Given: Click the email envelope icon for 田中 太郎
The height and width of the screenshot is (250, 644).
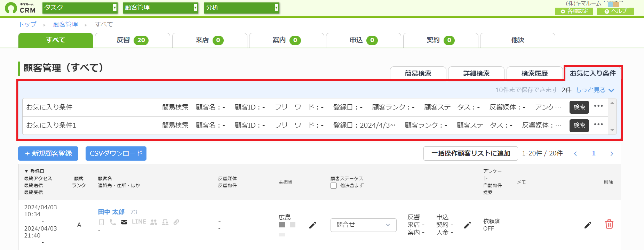Looking at the screenshot, I should (124, 222).
